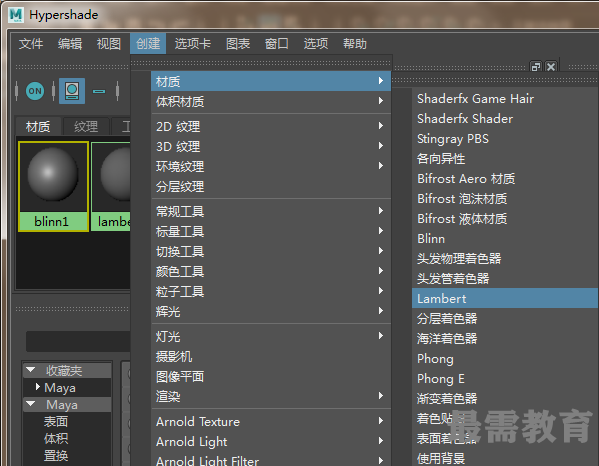Viewport: 599px width, 466px height.
Task: Expand the 颜色工具 submenu
Action: point(271,271)
